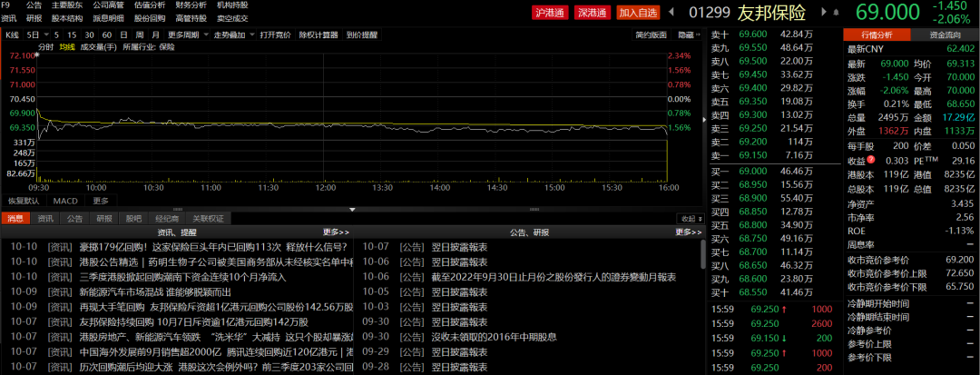Click 买一 price 69.000

[752, 170]
